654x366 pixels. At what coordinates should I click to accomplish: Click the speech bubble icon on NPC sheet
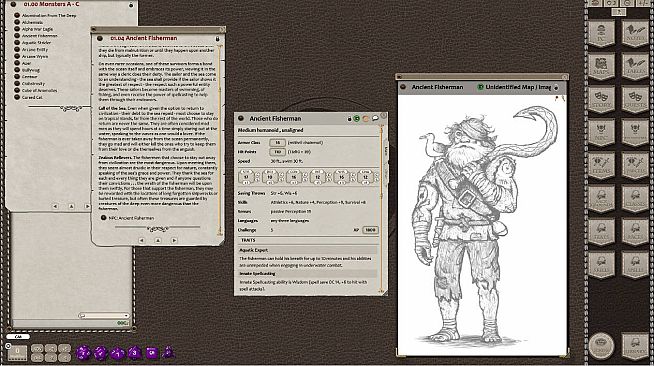pos(375,118)
